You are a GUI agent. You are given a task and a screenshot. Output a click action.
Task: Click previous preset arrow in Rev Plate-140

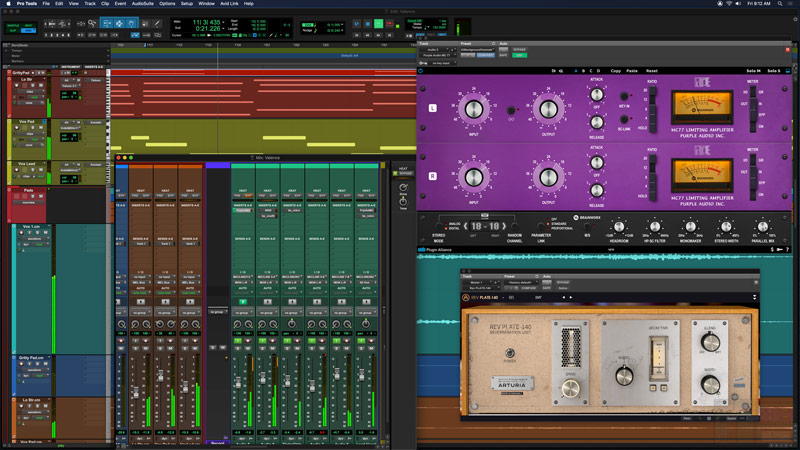(564, 297)
